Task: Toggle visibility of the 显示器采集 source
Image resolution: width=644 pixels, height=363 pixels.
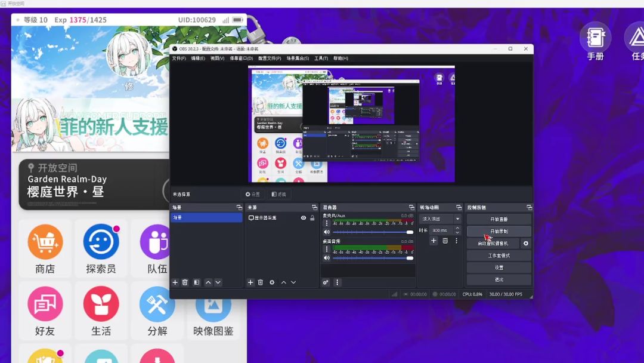Action: [304, 218]
